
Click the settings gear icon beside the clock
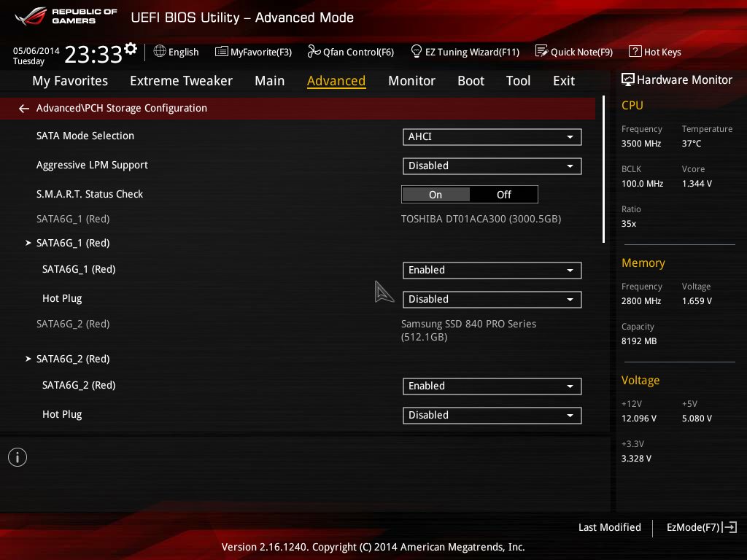[131, 48]
